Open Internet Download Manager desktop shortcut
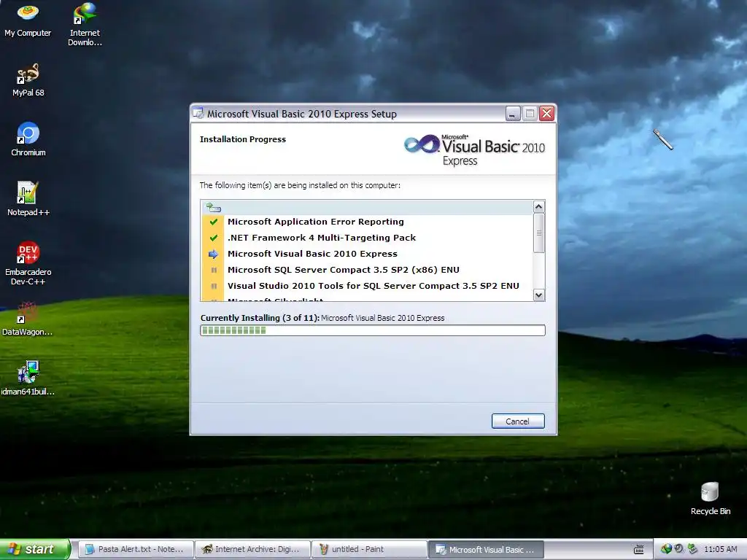747x560 pixels. click(85, 23)
